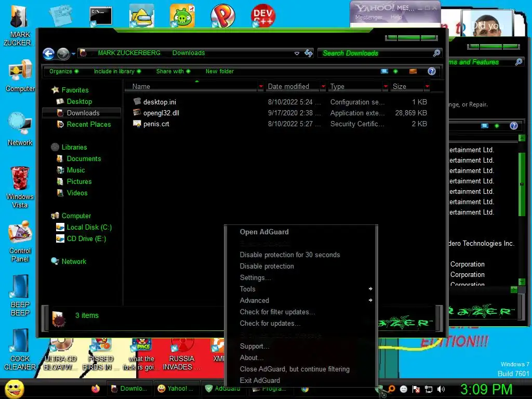Sort by the Size column header
The width and height of the screenshot is (532, 399).
407,87
